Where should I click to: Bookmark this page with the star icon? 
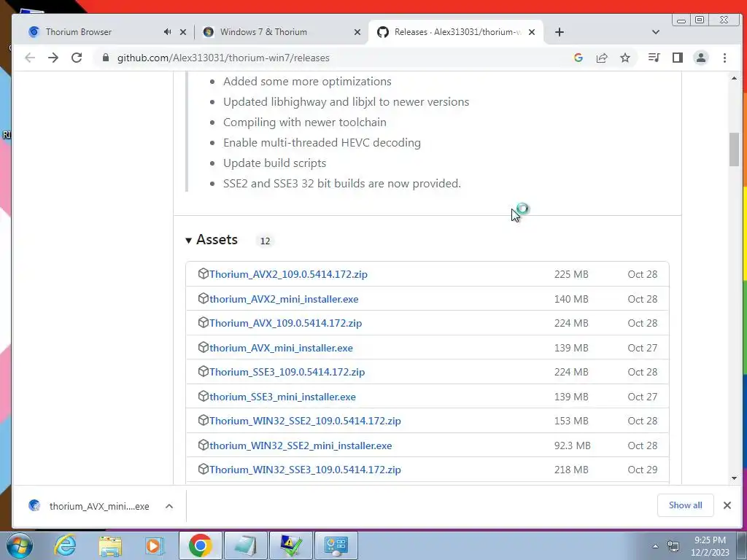625,58
